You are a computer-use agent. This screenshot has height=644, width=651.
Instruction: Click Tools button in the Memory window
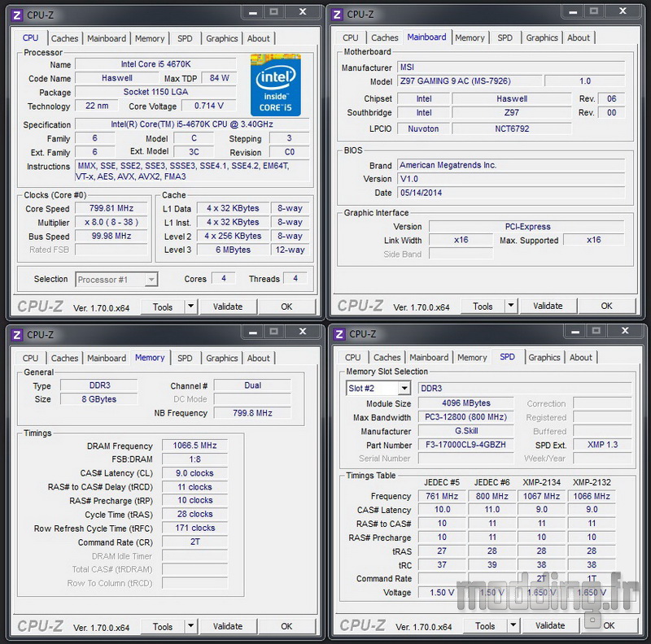[x=162, y=626]
